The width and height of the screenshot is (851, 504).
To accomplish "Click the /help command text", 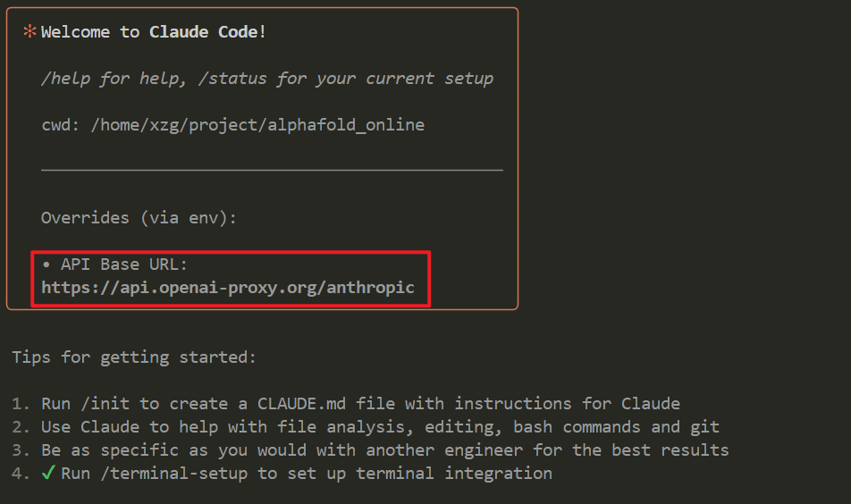I will [x=65, y=79].
